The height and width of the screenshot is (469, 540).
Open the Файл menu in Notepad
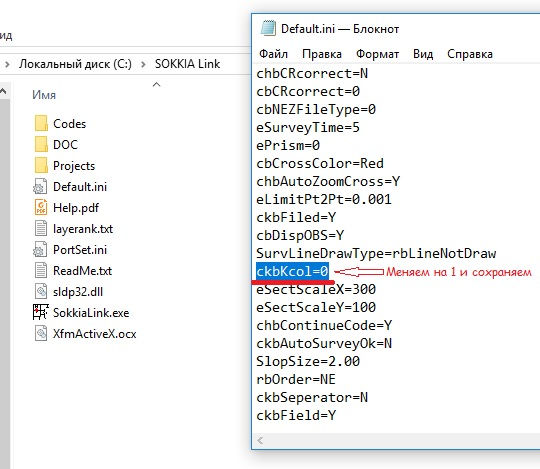[273, 54]
